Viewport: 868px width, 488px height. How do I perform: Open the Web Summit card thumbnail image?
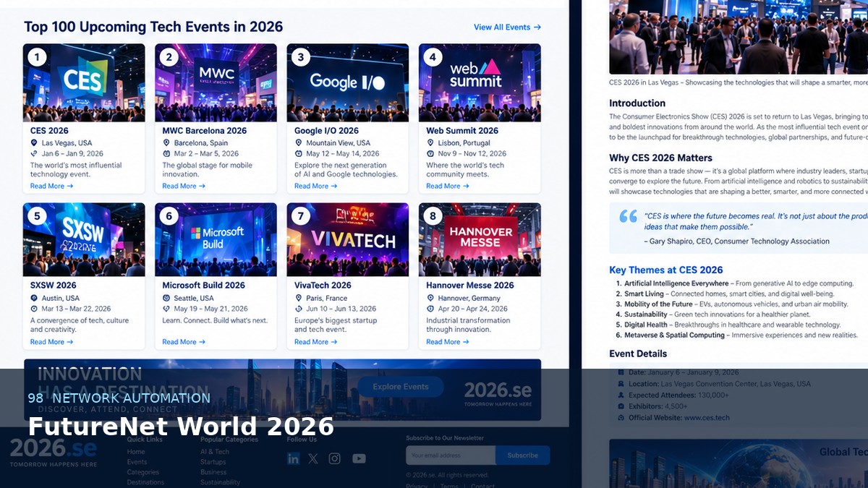tap(480, 82)
